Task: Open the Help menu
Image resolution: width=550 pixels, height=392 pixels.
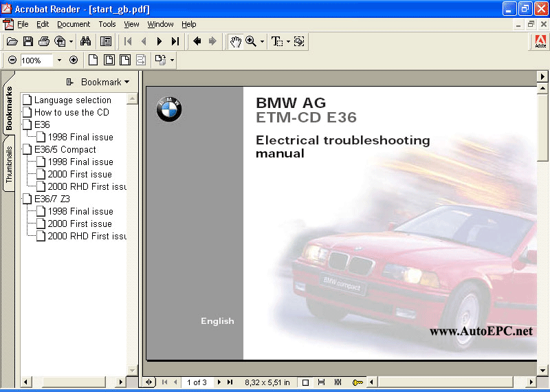Action: [188, 24]
